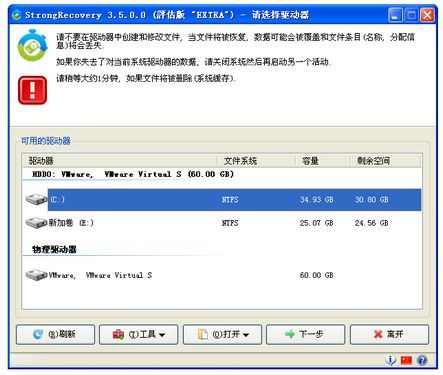Click the 30.80 GB free space value

[x=371, y=200]
